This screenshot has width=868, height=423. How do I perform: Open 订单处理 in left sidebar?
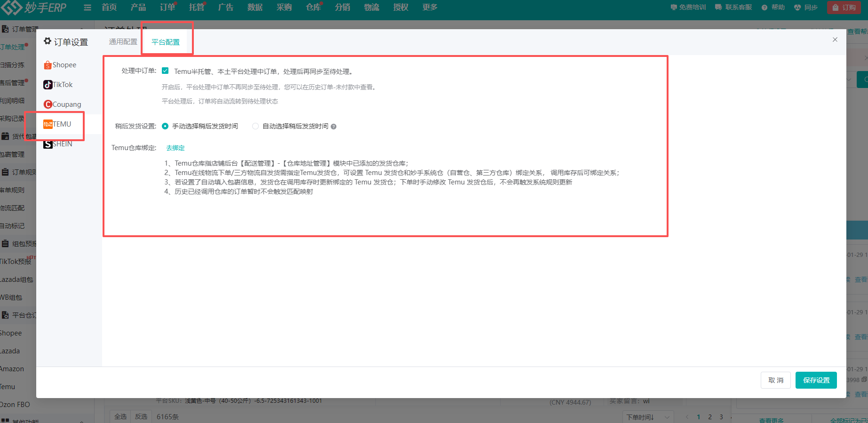[x=12, y=47]
